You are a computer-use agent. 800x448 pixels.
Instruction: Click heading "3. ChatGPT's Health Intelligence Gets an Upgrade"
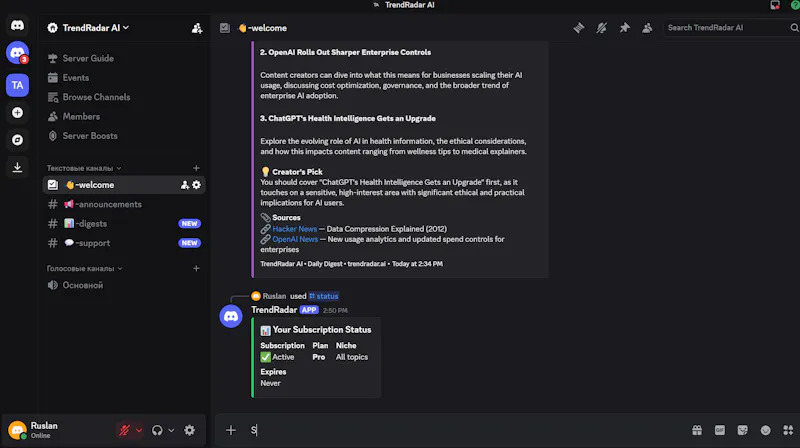point(348,118)
